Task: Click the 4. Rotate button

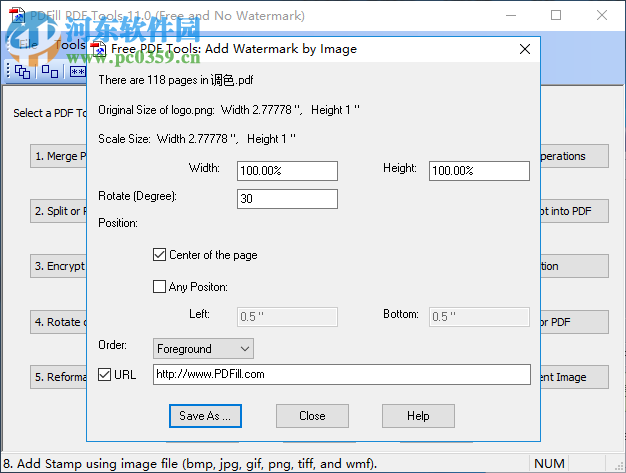Action: (x=58, y=322)
